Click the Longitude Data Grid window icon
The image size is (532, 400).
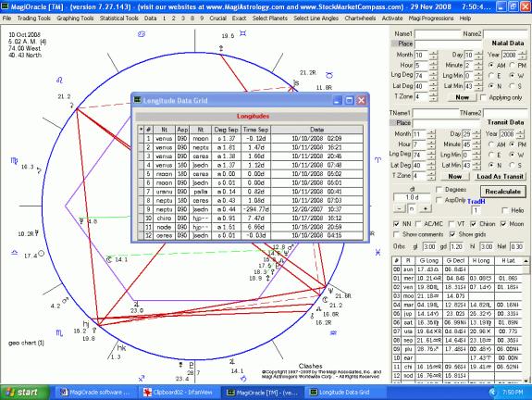(x=138, y=100)
